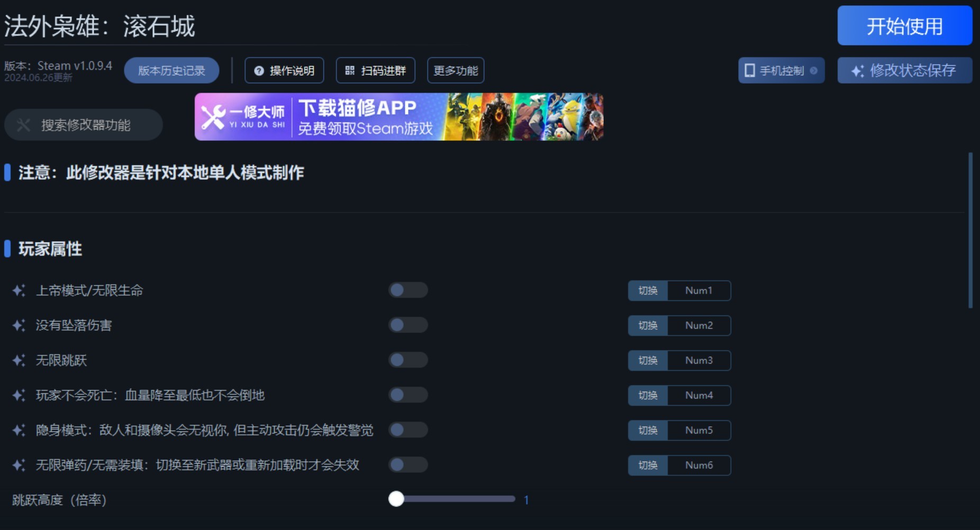The image size is (980, 530).
Task: Click 切换 button for Num2 hotkey
Action: point(648,326)
